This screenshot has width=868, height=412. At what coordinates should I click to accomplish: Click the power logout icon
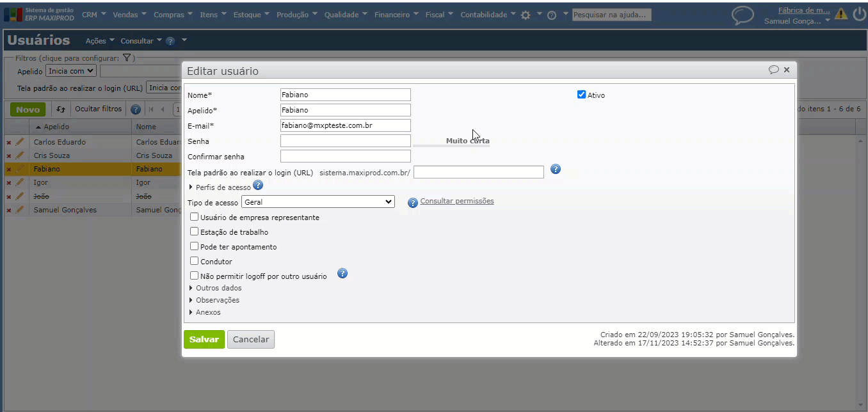(859, 13)
